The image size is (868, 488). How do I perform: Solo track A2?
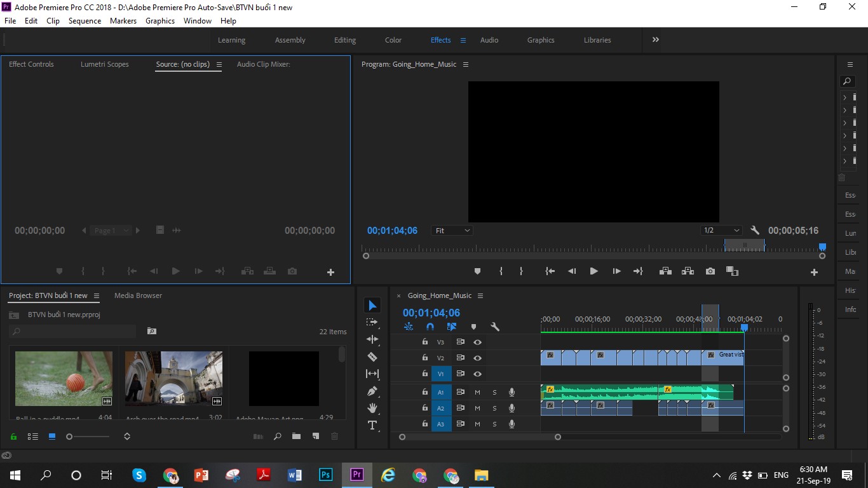494,408
